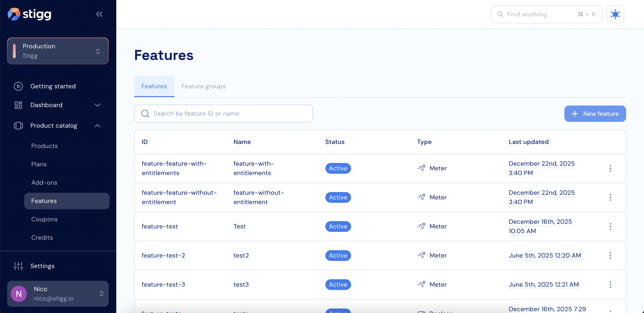Viewport: 644px width, 313px height.
Task: Switch to the Feature groups tab
Action: tap(203, 86)
